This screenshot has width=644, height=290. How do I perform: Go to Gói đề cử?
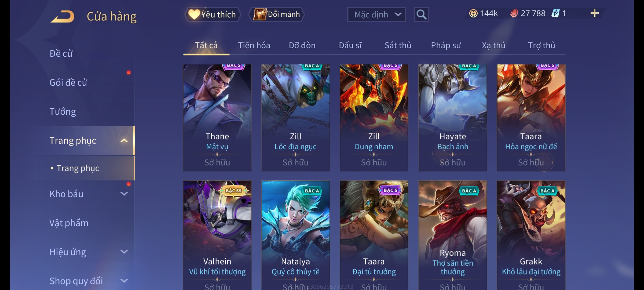[68, 82]
